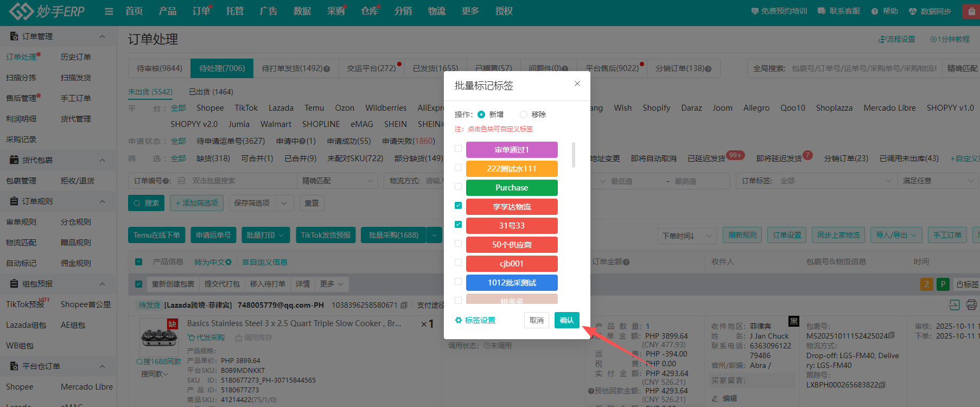Uncheck the 享享达物流 tag checkbox
Image resolution: width=980 pixels, height=407 pixels.
point(459,206)
